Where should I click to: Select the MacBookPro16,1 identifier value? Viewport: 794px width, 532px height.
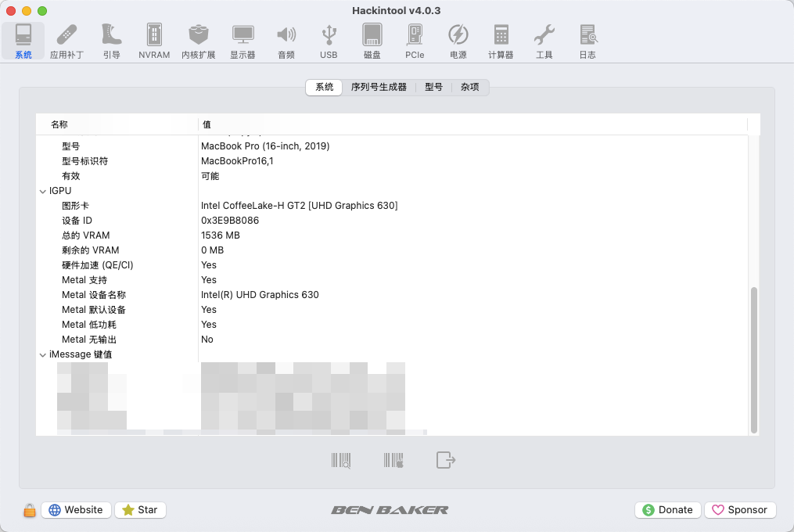pos(237,161)
